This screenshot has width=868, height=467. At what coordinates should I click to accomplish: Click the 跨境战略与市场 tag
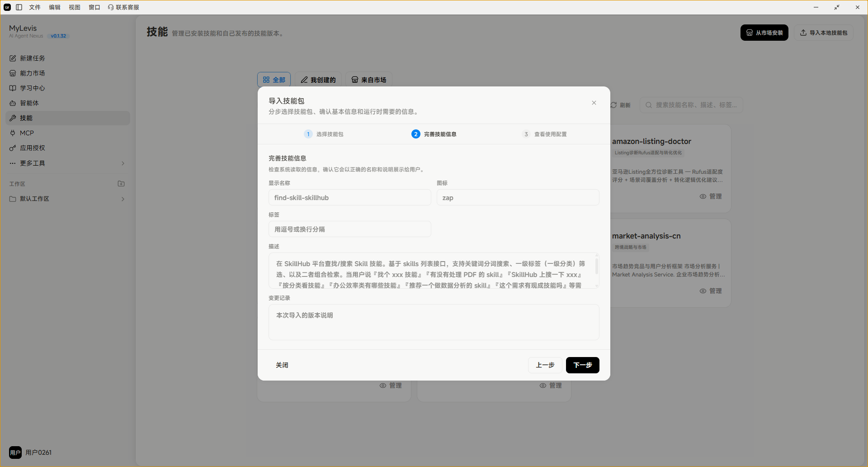(x=631, y=248)
